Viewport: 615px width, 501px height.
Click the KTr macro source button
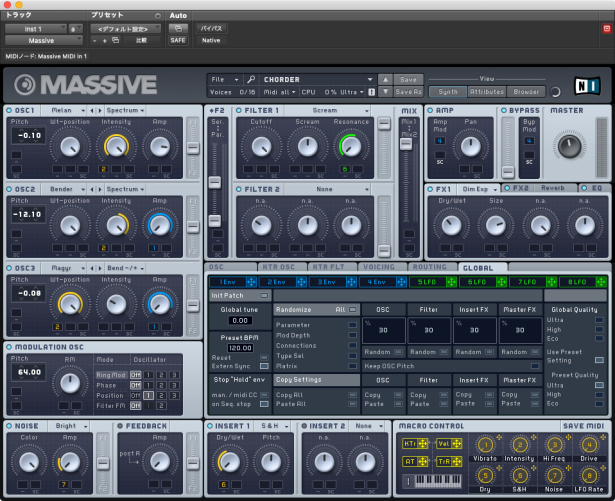click(x=410, y=443)
